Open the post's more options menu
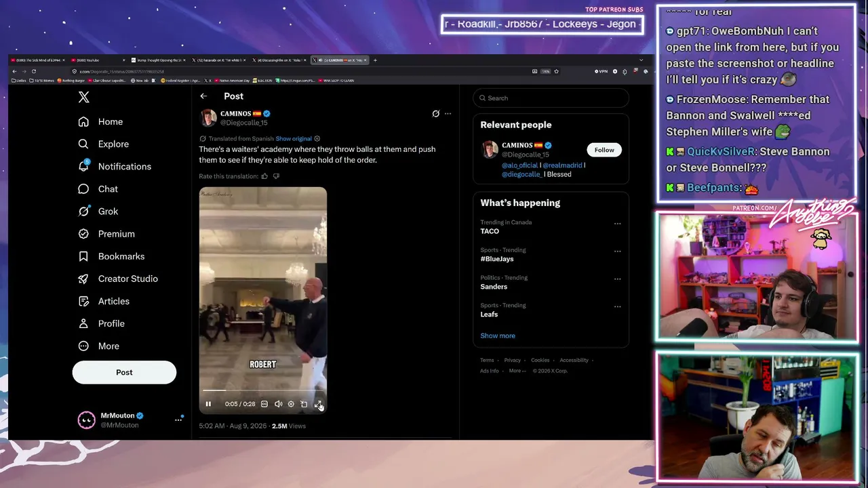Screen dimensions: 868x488 pyautogui.click(x=448, y=114)
